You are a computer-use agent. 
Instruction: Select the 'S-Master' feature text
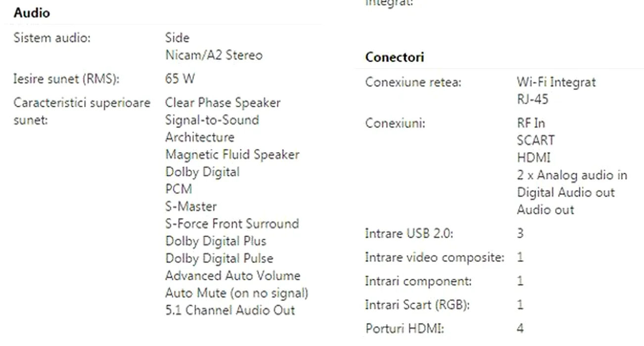tap(190, 207)
